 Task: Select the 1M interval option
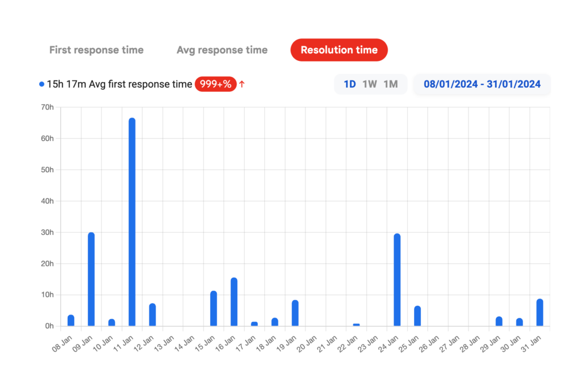pyautogui.click(x=390, y=84)
